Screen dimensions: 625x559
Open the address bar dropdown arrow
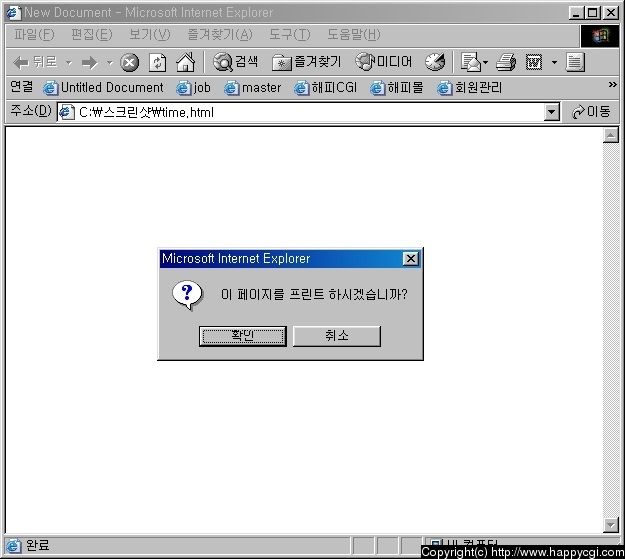(552, 112)
